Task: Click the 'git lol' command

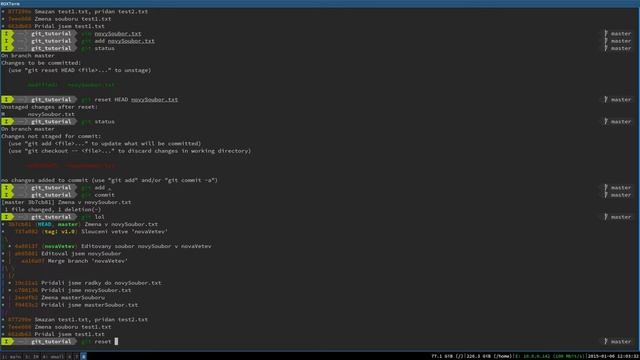Action: tap(93, 217)
